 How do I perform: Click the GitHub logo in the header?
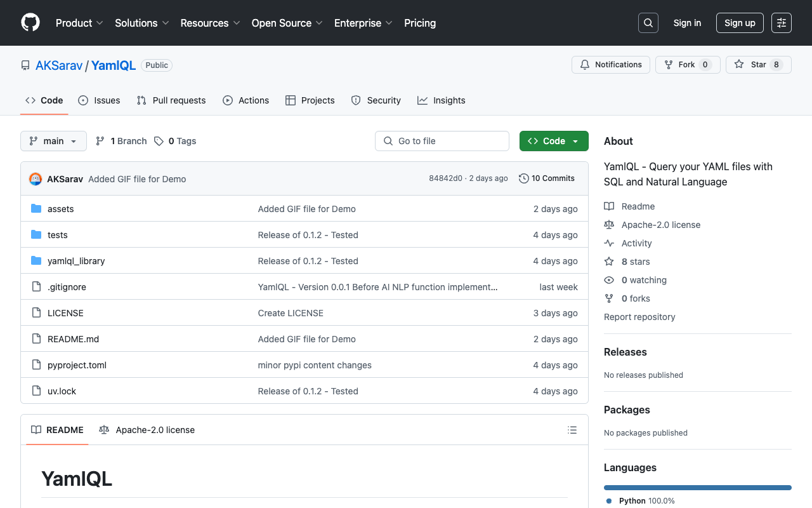(30, 23)
